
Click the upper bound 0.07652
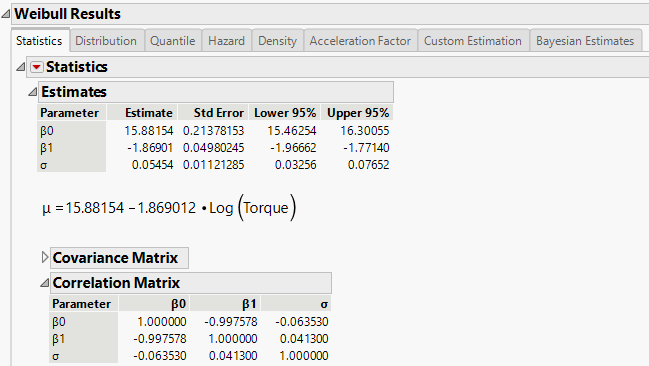point(368,165)
